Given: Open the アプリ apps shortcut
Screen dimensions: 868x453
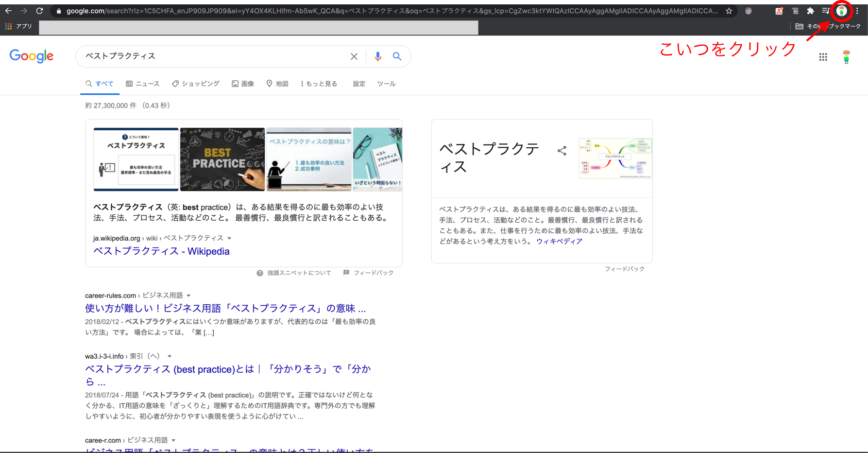Looking at the screenshot, I should point(18,26).
